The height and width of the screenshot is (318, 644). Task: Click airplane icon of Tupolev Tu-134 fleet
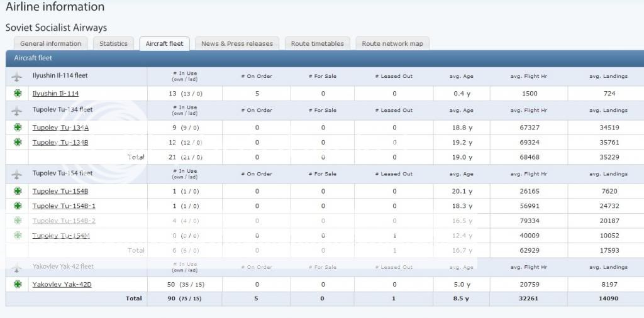coord(17,111)
